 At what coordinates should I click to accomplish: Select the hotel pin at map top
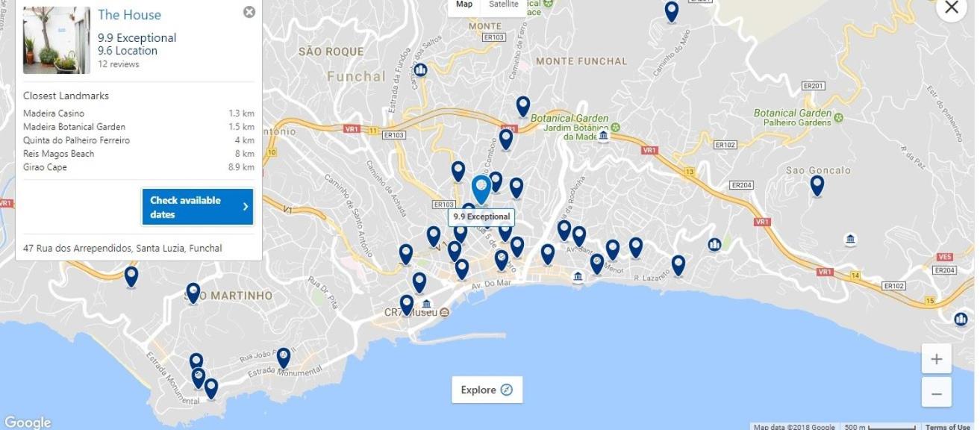click(x=672, y=11)
